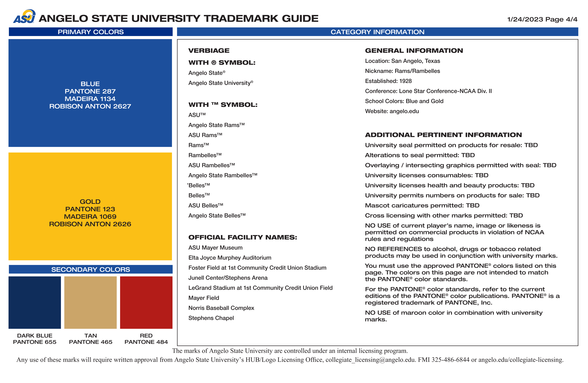The image size is (588, 383).
Task: Click 'Overlaying / intersecting graphics permitted with seal' line
Action: tap(461, 165)
